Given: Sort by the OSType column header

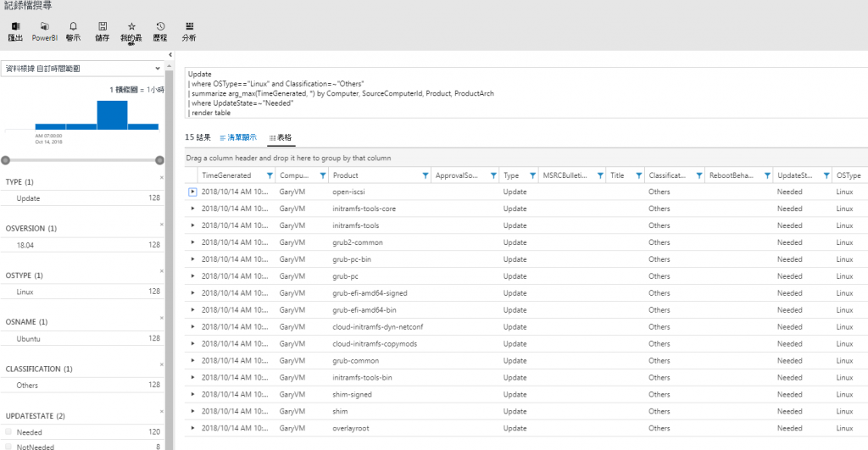Looking at the screenshot, I should (849, 175).
